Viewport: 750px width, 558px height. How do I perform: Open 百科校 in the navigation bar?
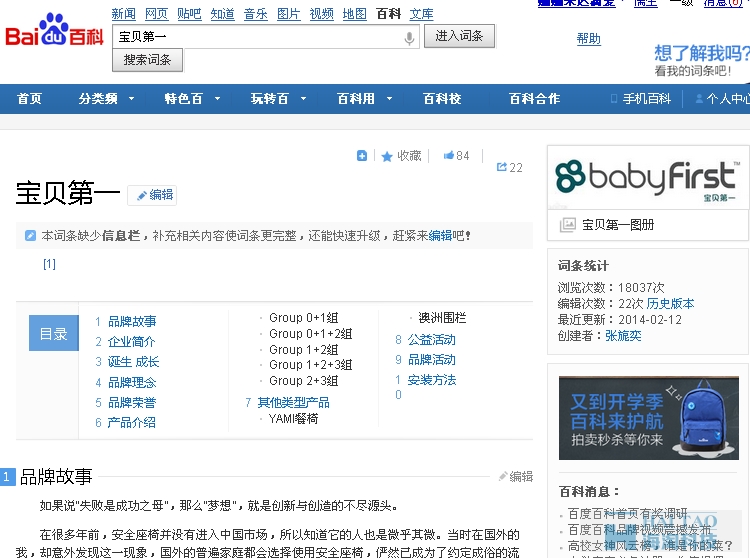tap(442, 99)
